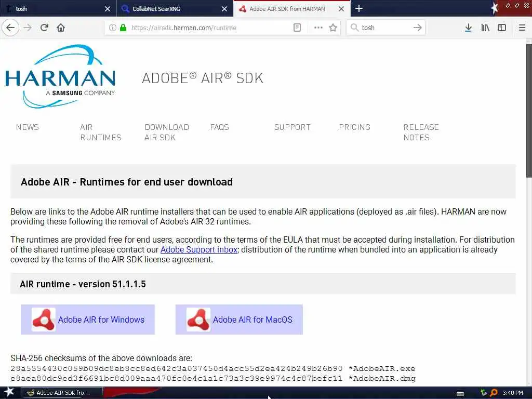Click the search magnifier icon next to tosh
The width and height of the screenshot is (532, 399).
[x=354, y=28]
